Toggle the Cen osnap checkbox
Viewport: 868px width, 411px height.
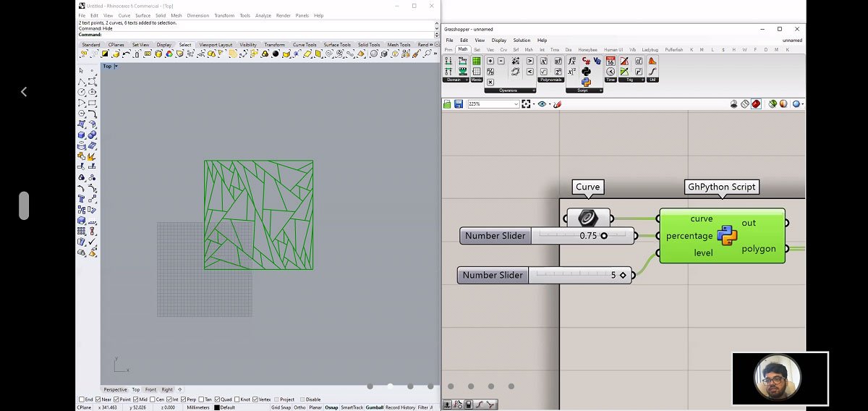pyautogui.click(x=152, y=399)
